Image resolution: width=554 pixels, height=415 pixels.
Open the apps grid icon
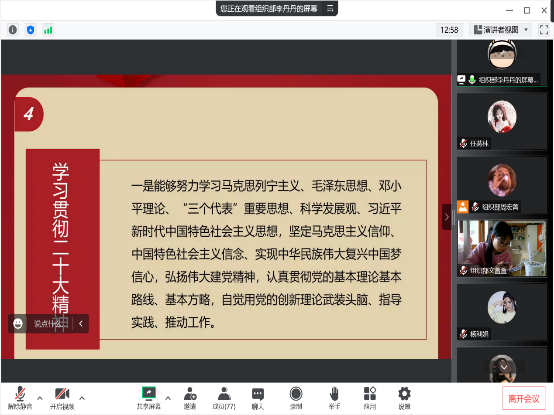(370, 398)
